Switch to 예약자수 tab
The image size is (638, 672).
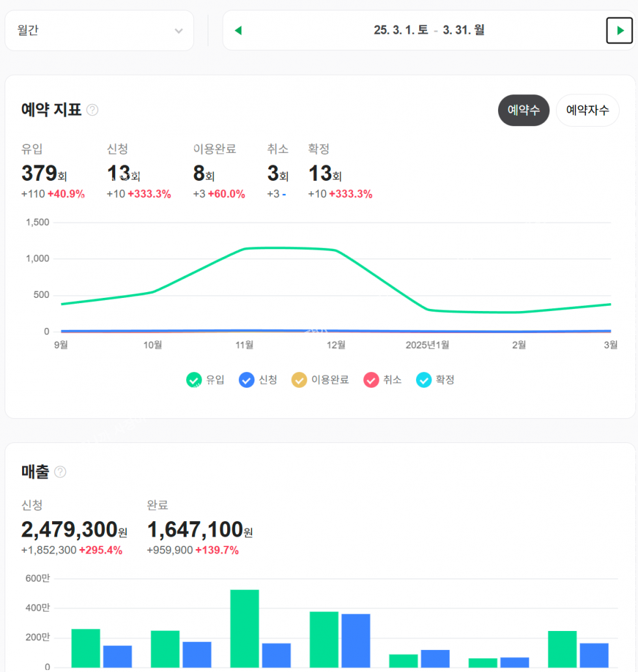tap(587, 110)
